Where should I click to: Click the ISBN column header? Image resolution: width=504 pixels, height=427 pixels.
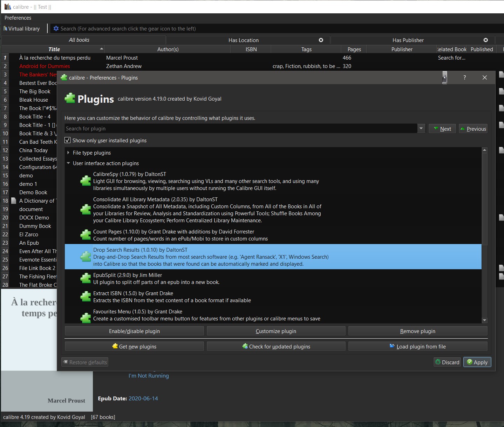point(251,49)
